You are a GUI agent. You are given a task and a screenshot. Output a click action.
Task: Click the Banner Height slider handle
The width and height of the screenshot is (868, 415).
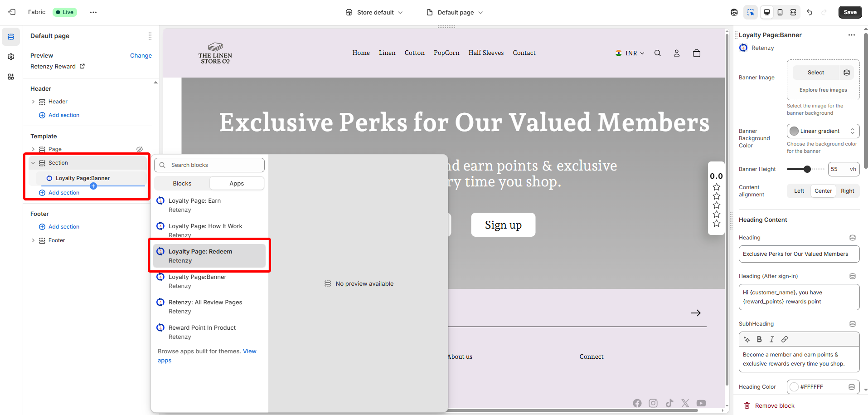point(807,169)
